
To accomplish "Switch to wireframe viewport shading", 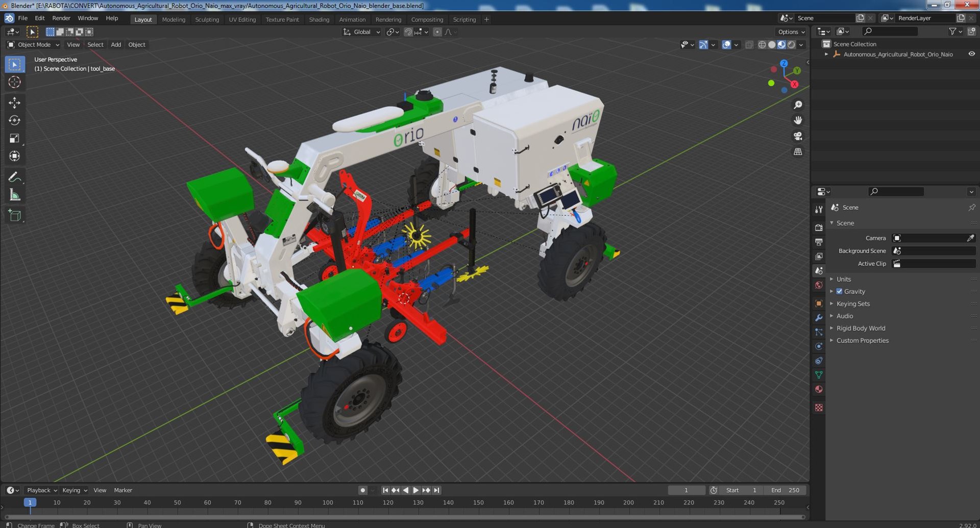I will coord(762,45).
